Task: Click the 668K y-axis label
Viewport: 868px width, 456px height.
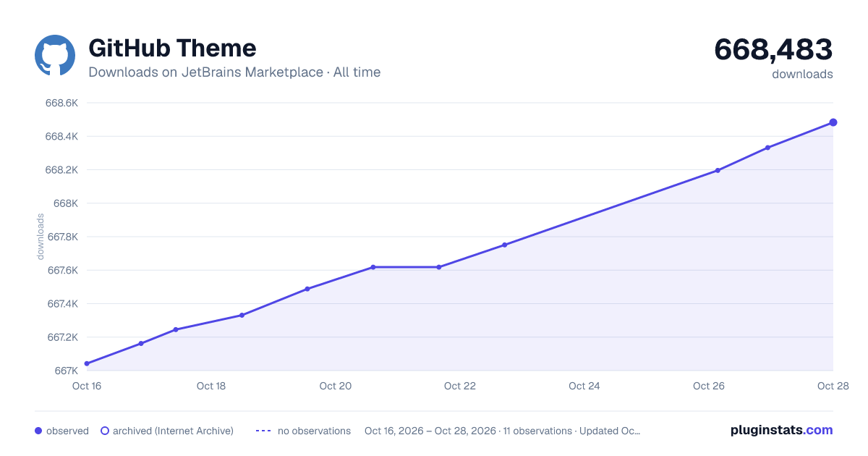Action: tap(66, 203)
